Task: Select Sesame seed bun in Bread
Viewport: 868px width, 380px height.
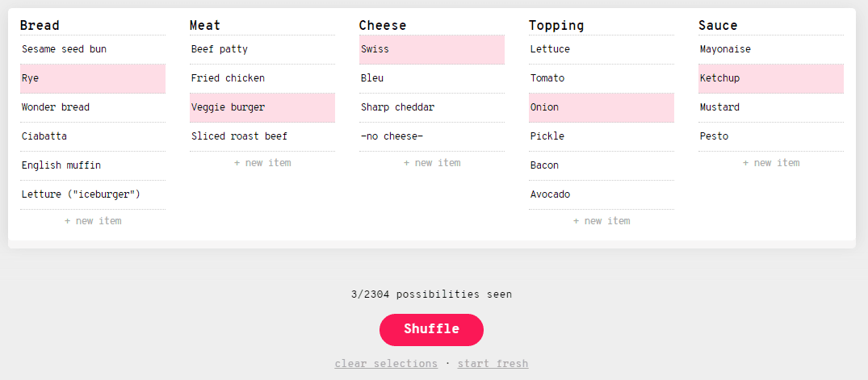Action: (93, 49)
